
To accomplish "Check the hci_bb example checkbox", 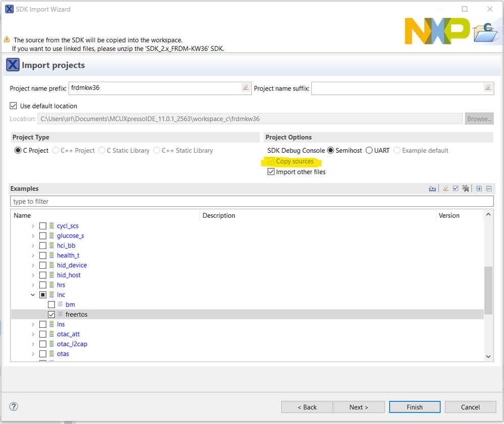I will 43,246.
